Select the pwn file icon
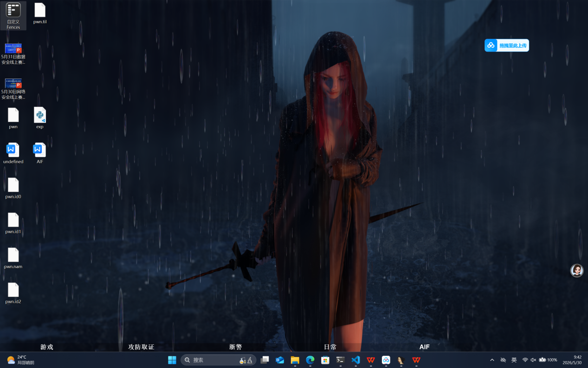The image size is (588, 368). click(13, 118)
